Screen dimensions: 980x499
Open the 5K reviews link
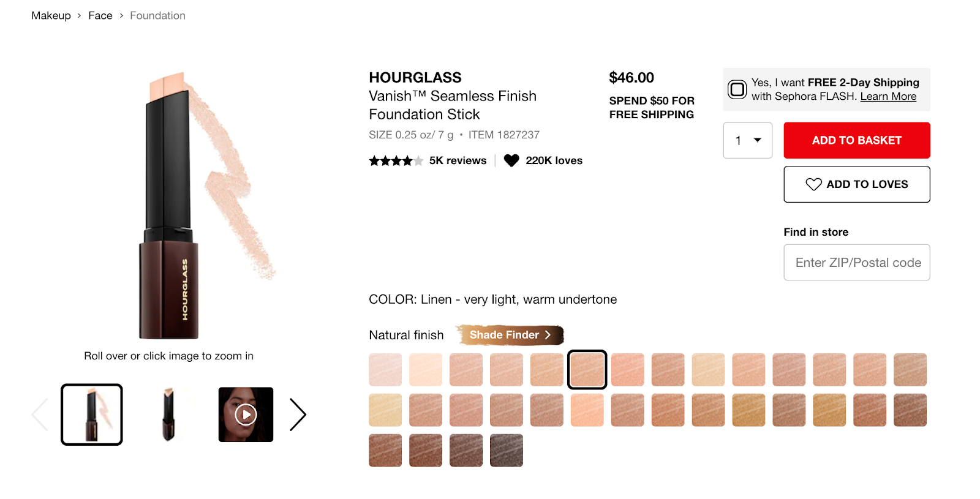458,160
